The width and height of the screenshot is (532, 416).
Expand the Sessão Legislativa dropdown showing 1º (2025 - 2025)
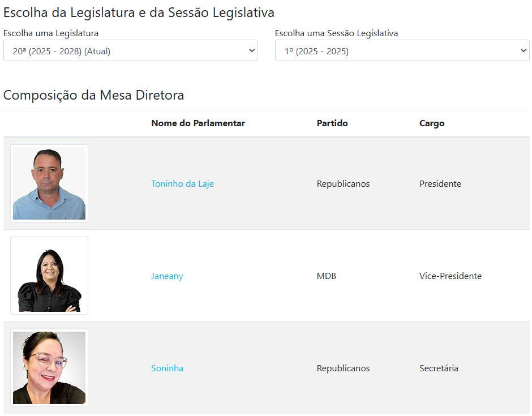402,51
